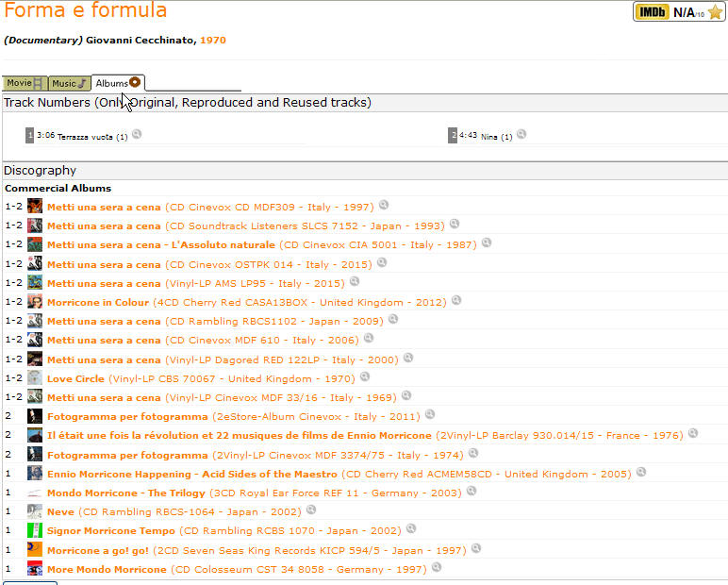Click magnifier icon after Morricone a go! go! row
Viewport: 728px width, 585px height.
(476, 548)
